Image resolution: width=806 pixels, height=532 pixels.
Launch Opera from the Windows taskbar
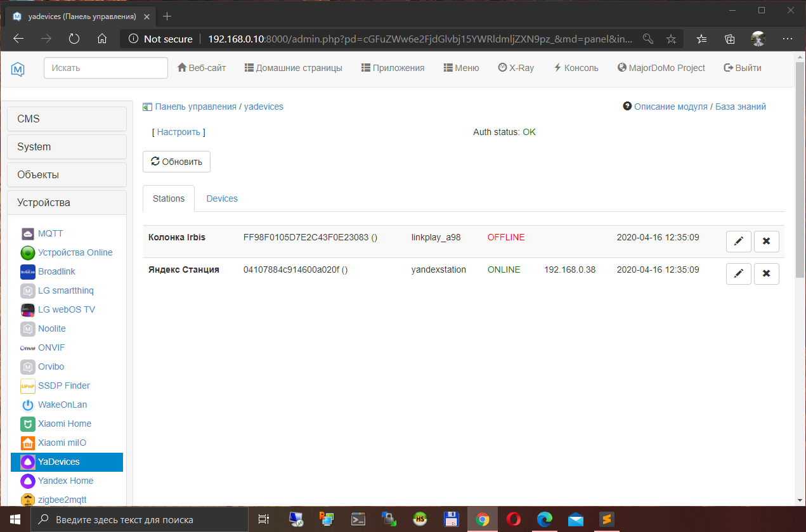pos(514,519)
